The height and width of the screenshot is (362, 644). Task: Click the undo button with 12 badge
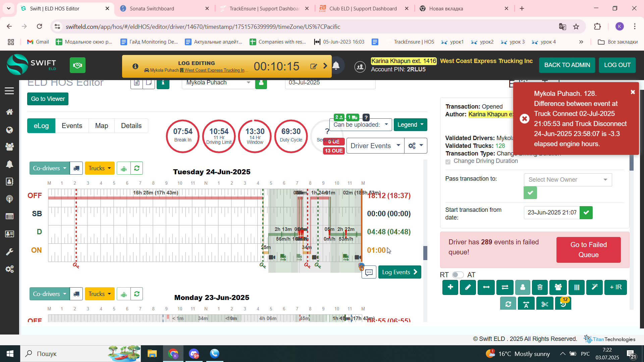click(563, 304)
